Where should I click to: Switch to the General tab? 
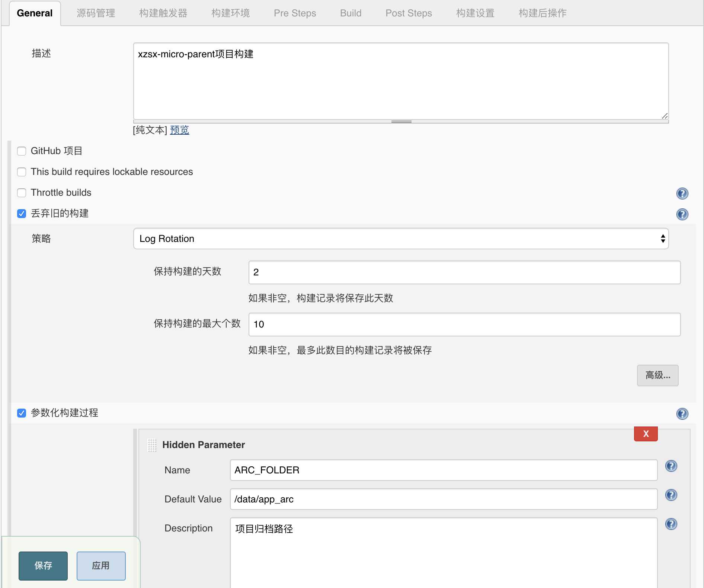pos(35,13)
